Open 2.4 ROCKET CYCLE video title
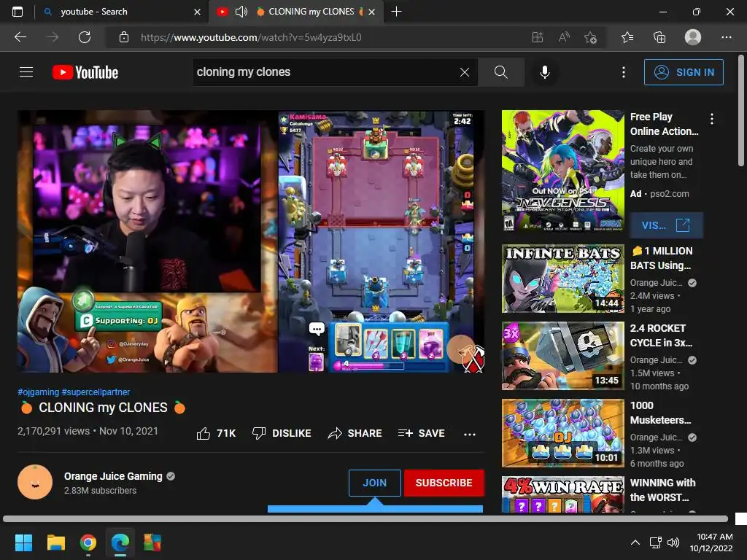The height and width of the screenshot is (560, 747). (x=661, y=335)
